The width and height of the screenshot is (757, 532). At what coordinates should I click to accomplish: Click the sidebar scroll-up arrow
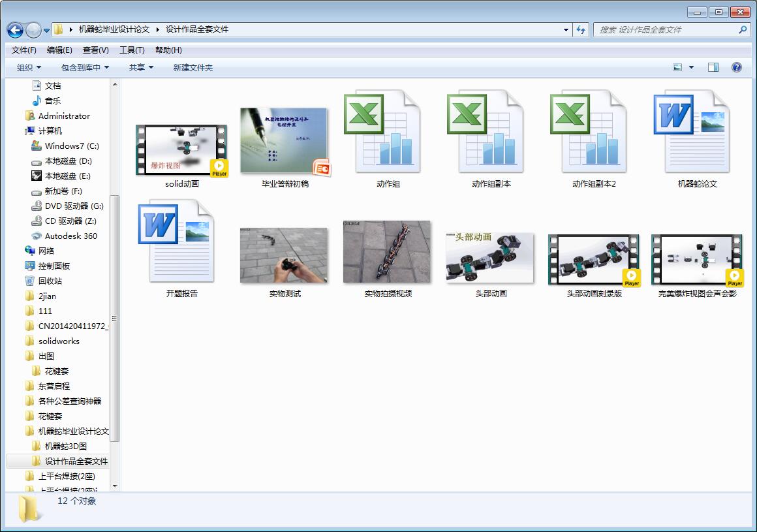114,84
